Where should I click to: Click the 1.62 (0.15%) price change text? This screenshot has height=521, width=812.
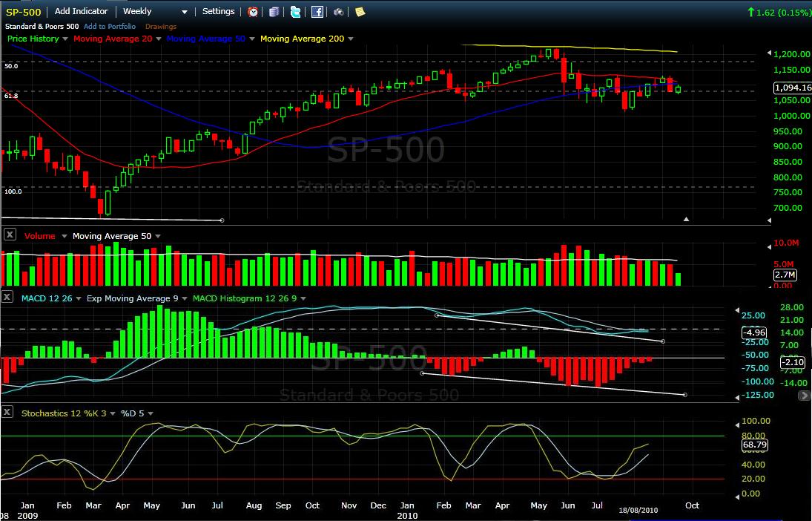782,13
